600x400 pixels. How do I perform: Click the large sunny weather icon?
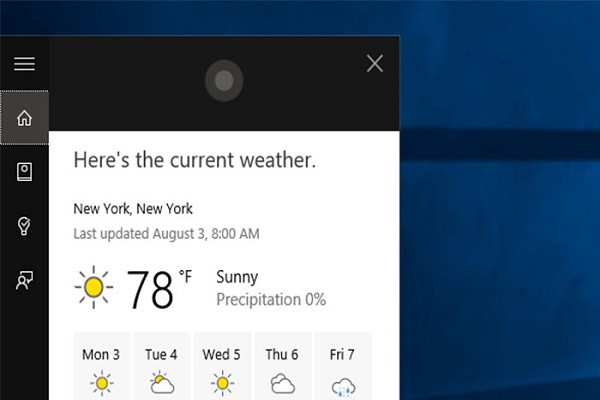click(94, 288)
